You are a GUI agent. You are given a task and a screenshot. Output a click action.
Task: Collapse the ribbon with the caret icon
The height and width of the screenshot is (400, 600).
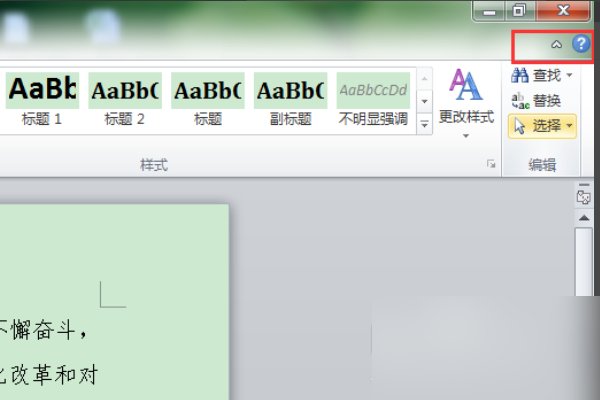coord(556,44)
